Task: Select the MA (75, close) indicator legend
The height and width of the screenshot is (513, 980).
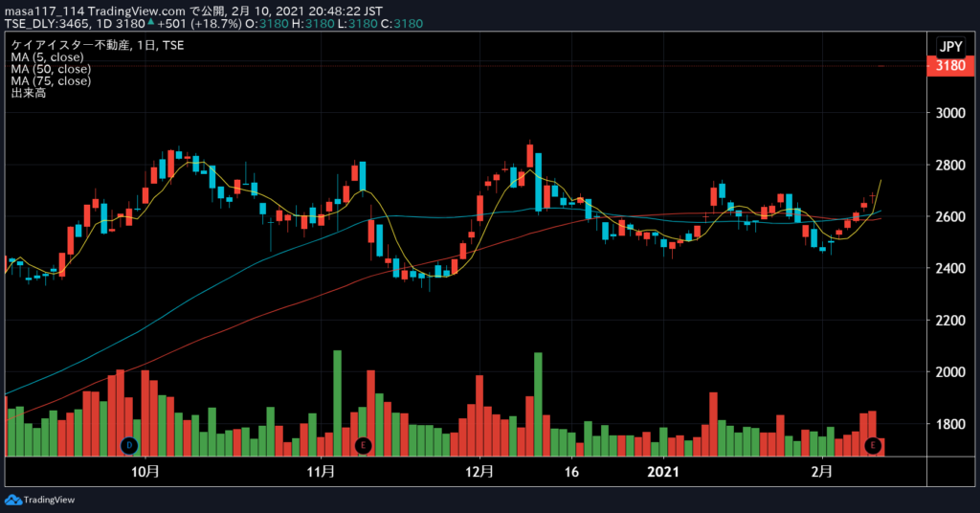Action: pos(51,80)
